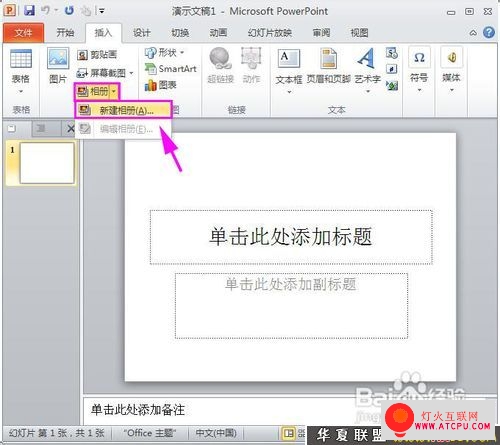Expand the 媒体 dropdown arrow
The width and height of the screenshot is (500, 445).
(451, 90)
